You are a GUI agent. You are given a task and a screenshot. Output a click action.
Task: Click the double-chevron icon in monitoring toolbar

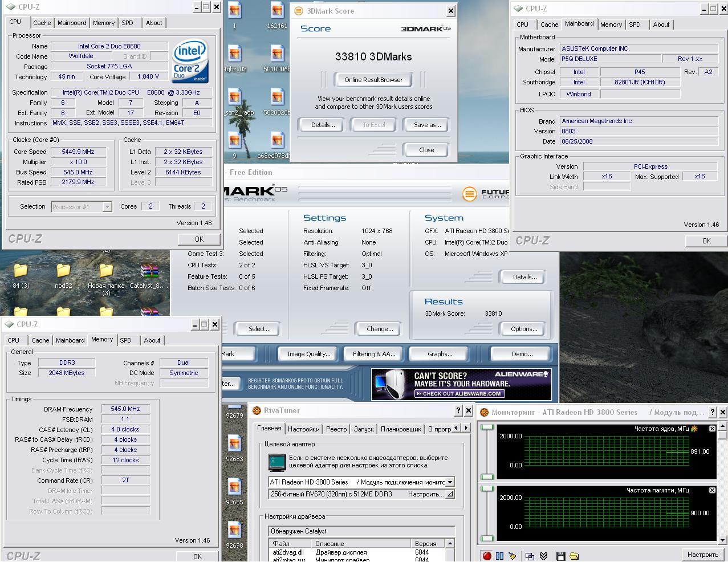(x=543, y=556)
